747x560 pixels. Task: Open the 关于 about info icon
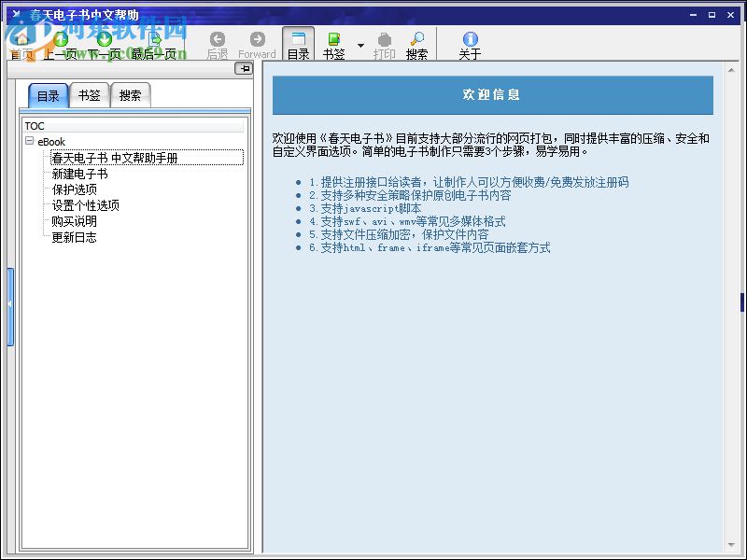469,41
